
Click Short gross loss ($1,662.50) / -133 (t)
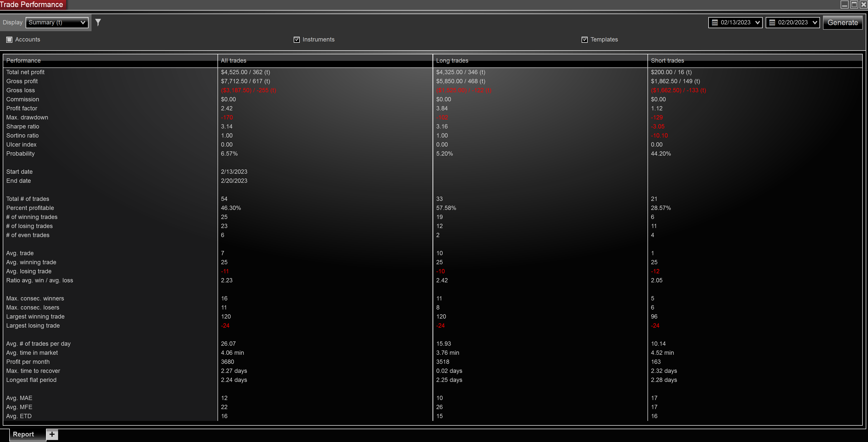tap(678, 90)
